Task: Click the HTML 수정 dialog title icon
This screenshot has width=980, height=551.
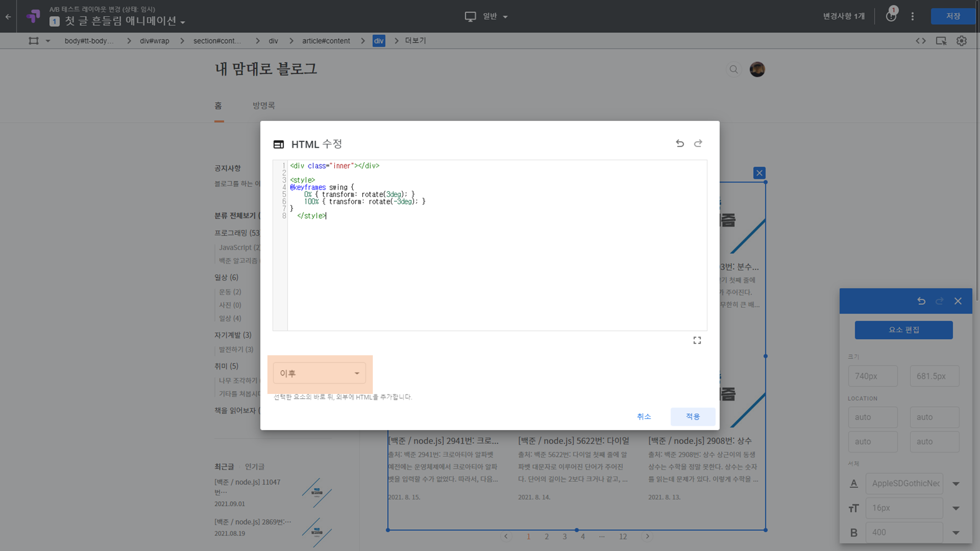Action: [279, 145]
